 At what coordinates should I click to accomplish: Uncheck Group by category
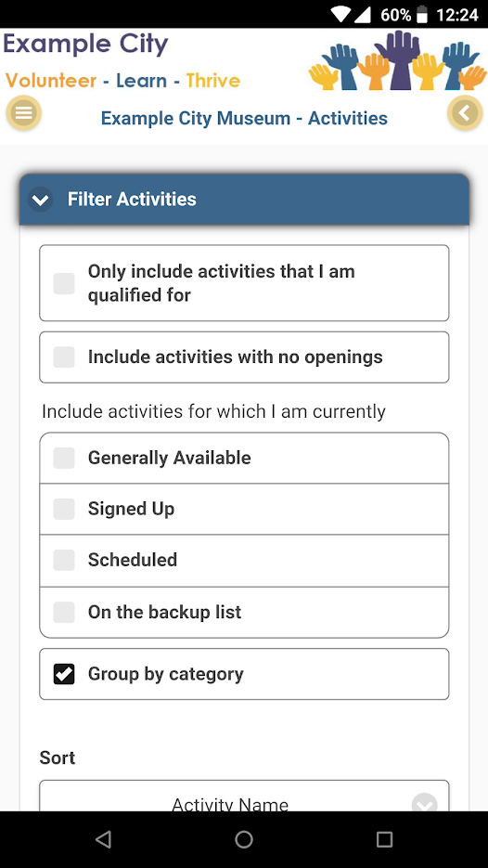click(244, 674)
